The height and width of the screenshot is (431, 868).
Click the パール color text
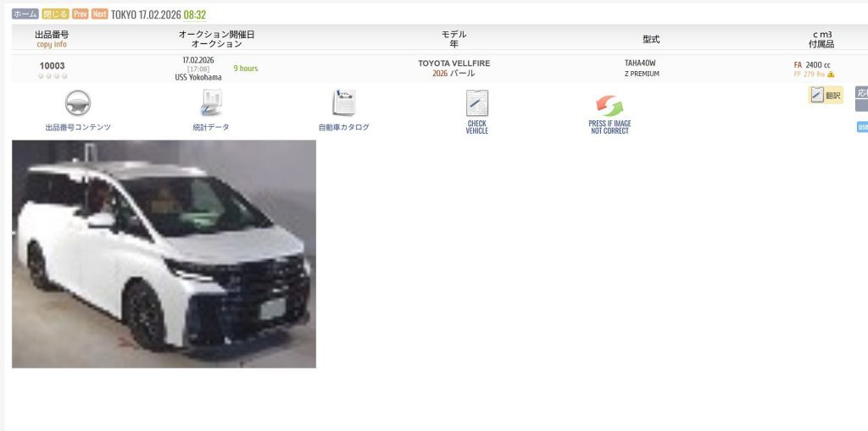462,74
